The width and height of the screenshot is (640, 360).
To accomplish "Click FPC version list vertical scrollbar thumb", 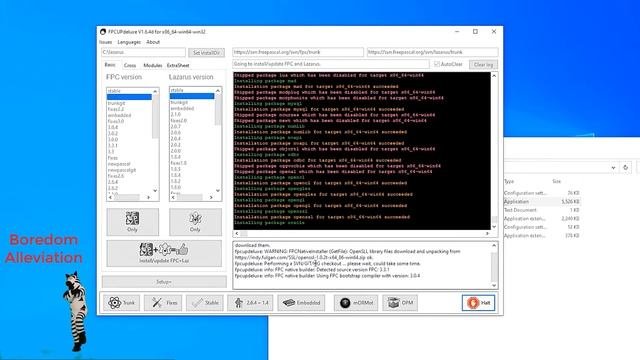I will [155, 116].
